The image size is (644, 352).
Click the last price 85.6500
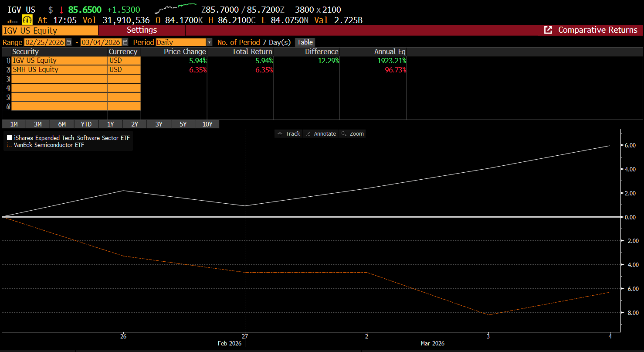[x=85, y=10]
